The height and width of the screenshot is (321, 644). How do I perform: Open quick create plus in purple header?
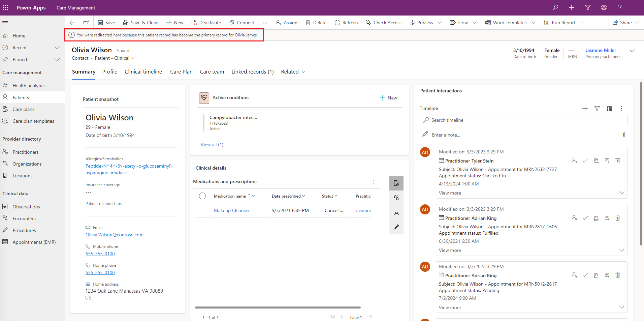coord(572,7)
